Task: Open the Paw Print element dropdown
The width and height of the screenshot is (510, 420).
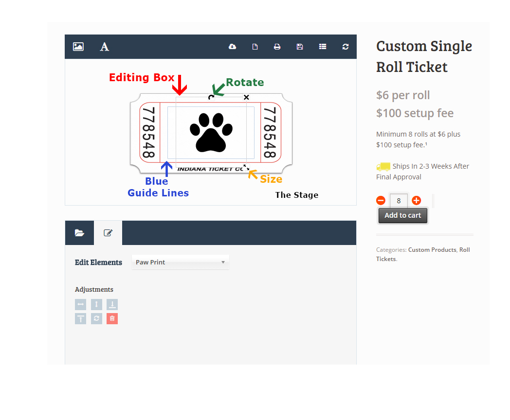Action: [x=180, y=262]
